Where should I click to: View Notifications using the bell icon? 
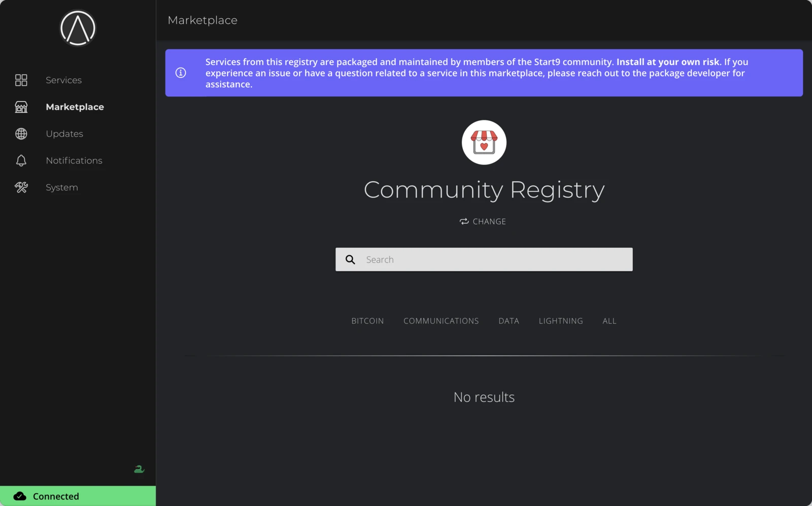(21, 160)
